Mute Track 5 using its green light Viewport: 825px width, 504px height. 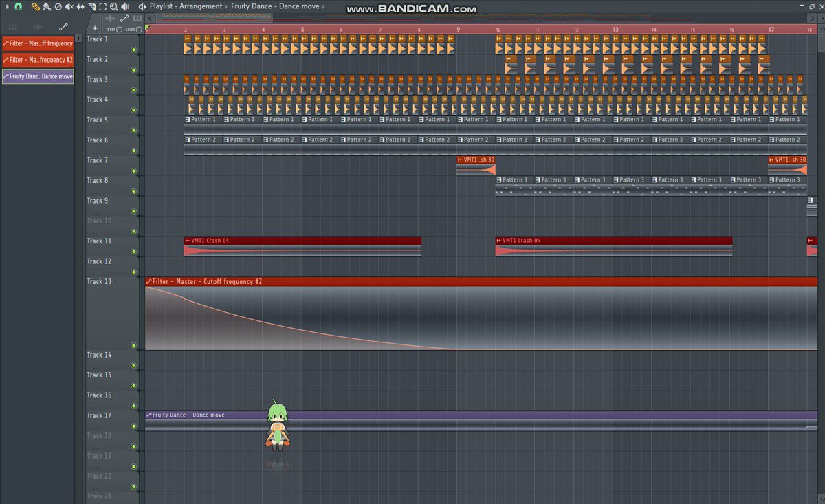(x=134, y=131)
